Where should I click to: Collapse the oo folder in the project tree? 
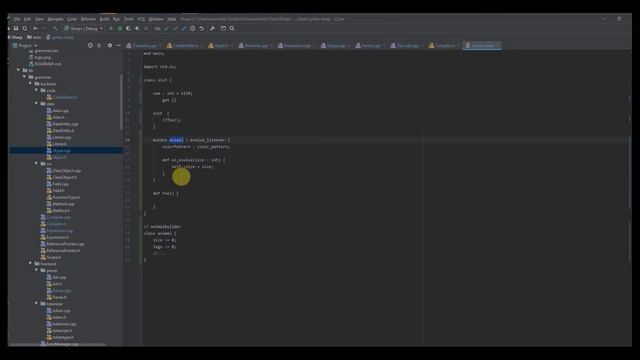[37, 164]
